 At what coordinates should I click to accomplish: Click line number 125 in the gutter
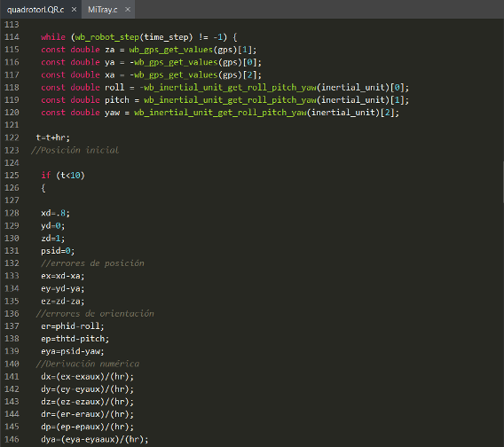[x=12, y=175]
